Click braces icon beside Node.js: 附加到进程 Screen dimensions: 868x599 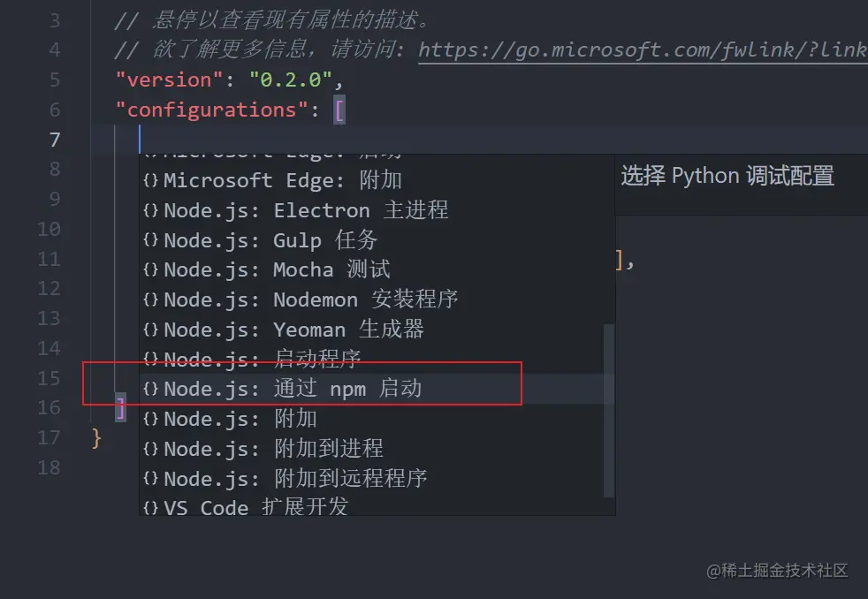coord(150,449)
